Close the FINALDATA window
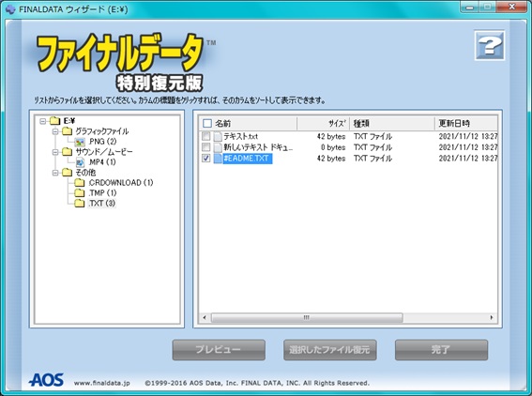The height and width of the screenshot is (396, 532). click(x=512, y=7)
